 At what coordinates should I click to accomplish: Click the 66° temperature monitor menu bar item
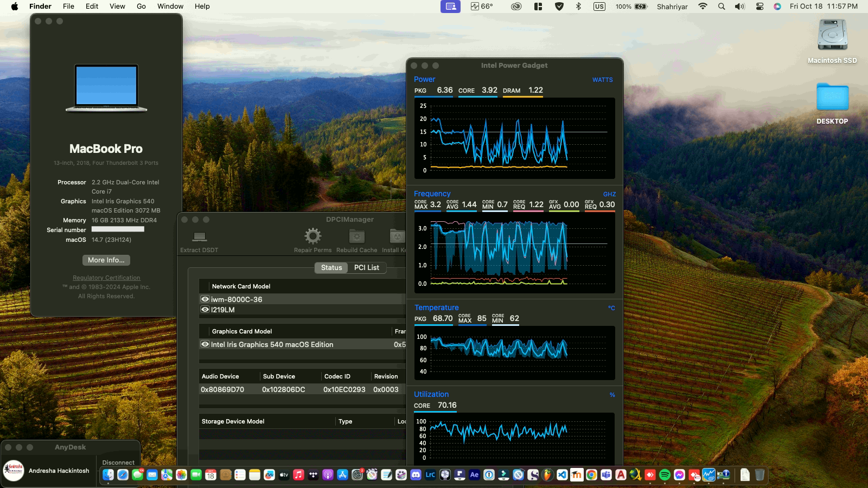[482, 7]
